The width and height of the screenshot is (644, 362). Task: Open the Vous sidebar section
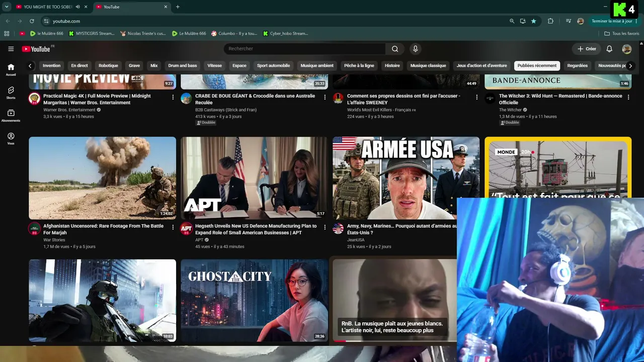11,138
